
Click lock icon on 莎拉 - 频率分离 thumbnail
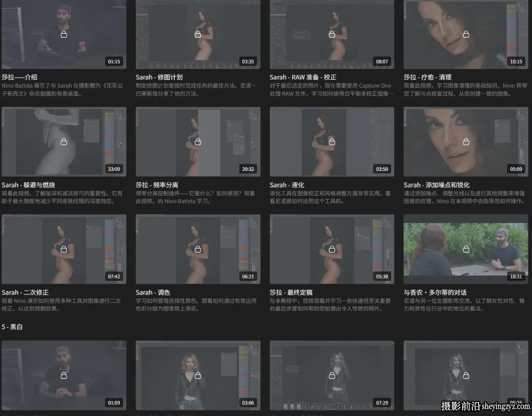coord(198,142)
